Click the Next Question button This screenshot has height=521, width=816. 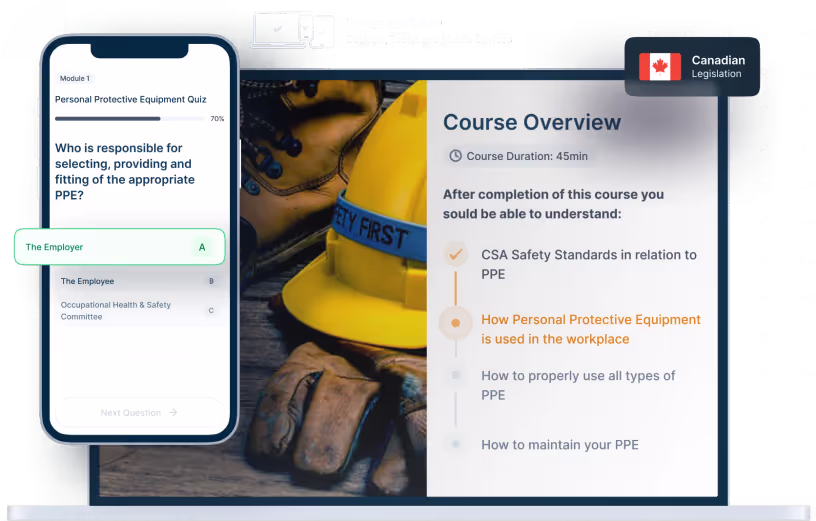[x=139, y=412]
